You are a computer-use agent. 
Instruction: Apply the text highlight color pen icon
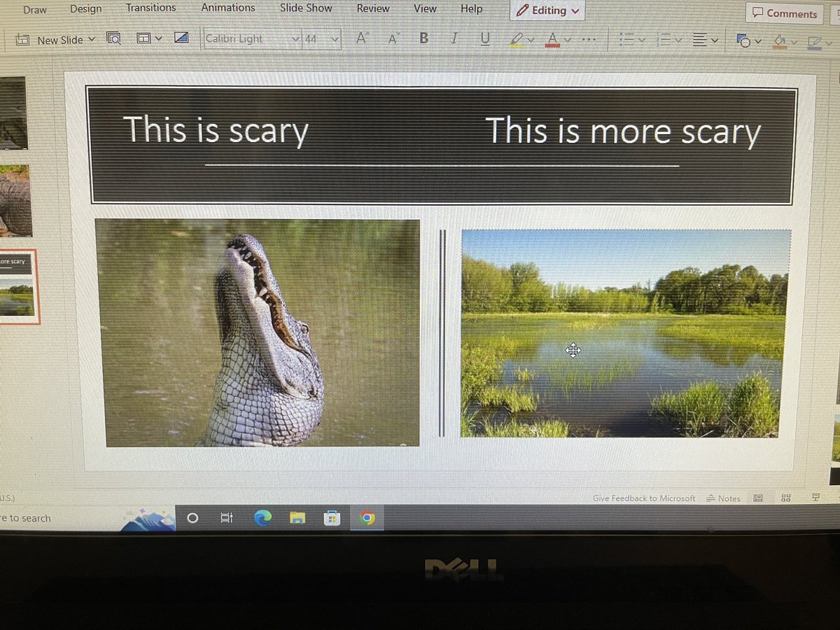[x=516, y=39]
